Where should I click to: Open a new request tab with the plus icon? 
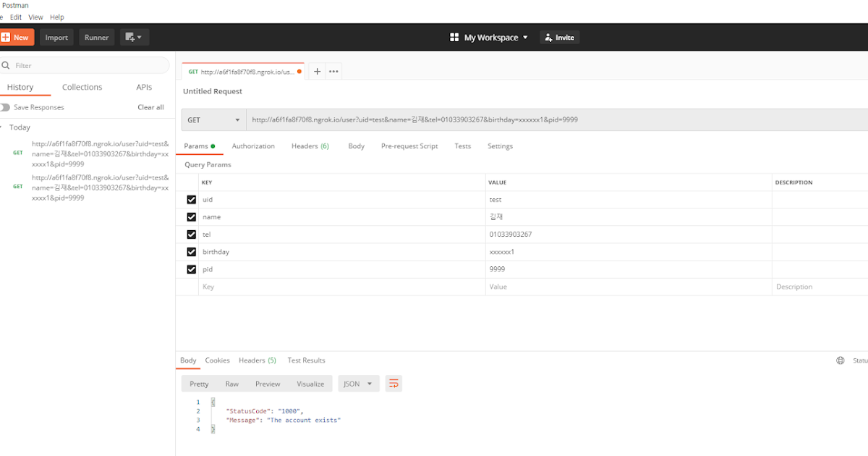[x=317, y=71]
